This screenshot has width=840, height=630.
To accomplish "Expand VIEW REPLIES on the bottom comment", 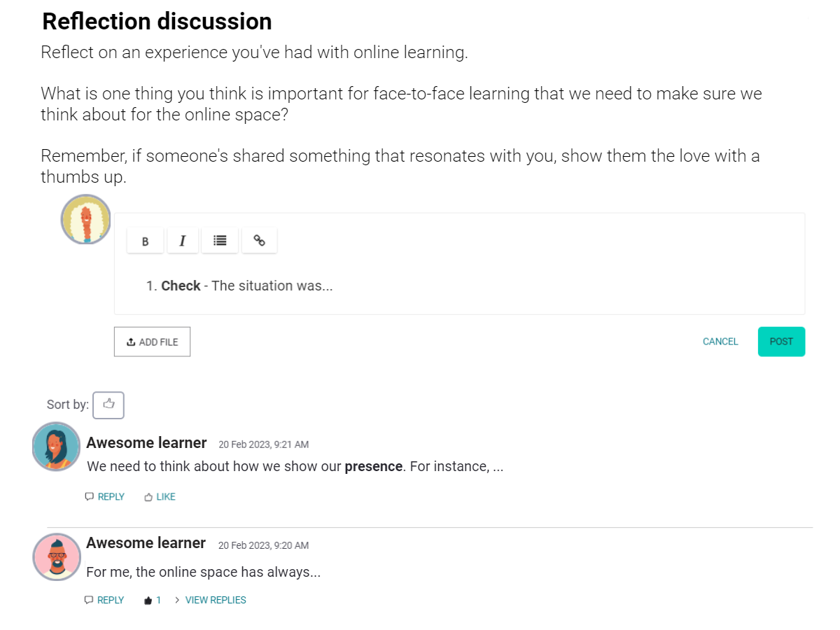I will click(216, 600).
